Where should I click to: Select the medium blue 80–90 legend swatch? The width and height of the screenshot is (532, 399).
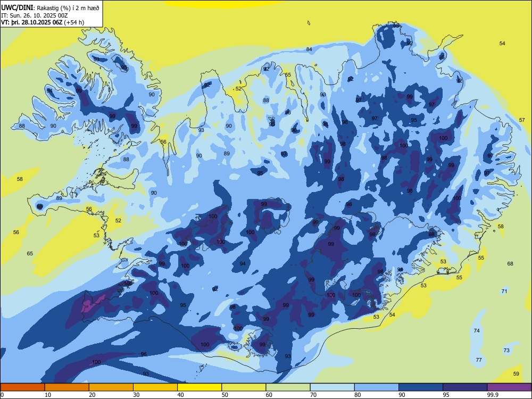377,387
